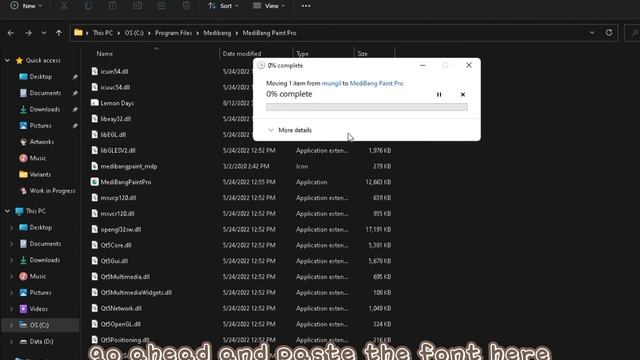The image size is (640, 360).
Task: Refresh the MediBang Paint Pro folder
Action: click(x=609, y=33)
